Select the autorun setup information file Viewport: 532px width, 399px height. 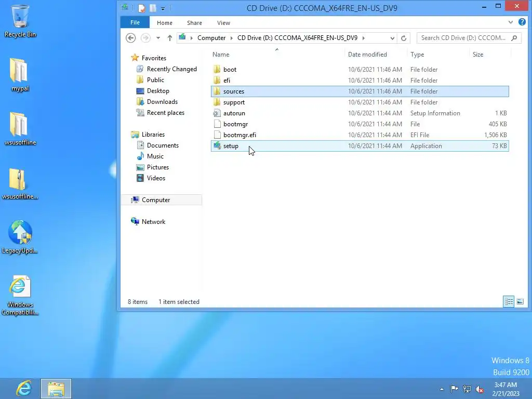360,113
